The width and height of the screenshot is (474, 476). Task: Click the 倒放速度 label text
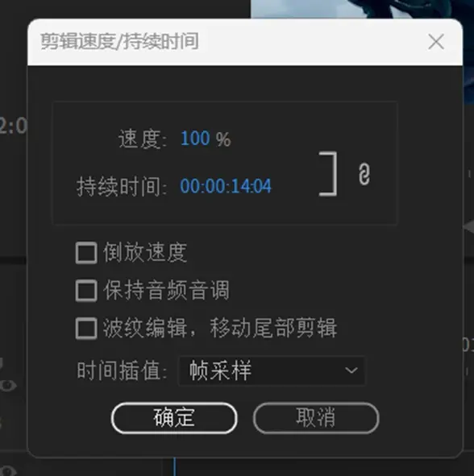click(x=145, y=253)
